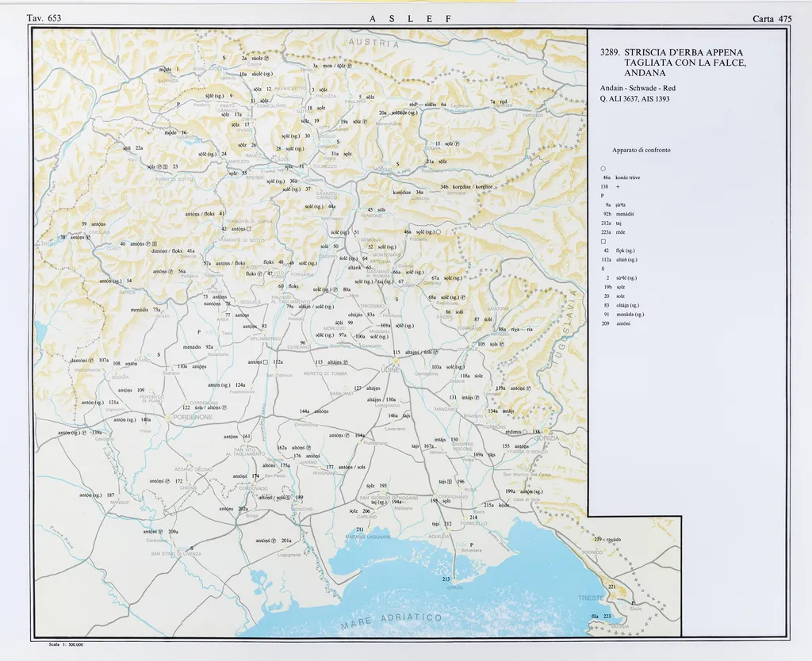
Task: Click the Grado marker at point 213
Action: click(453, 580)
